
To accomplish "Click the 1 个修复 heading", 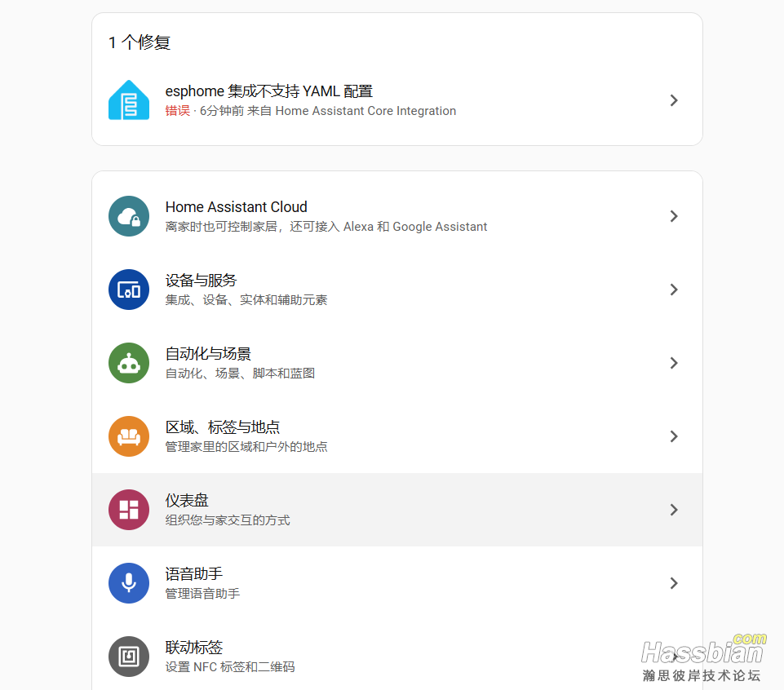I will click(x=140, y=42).
